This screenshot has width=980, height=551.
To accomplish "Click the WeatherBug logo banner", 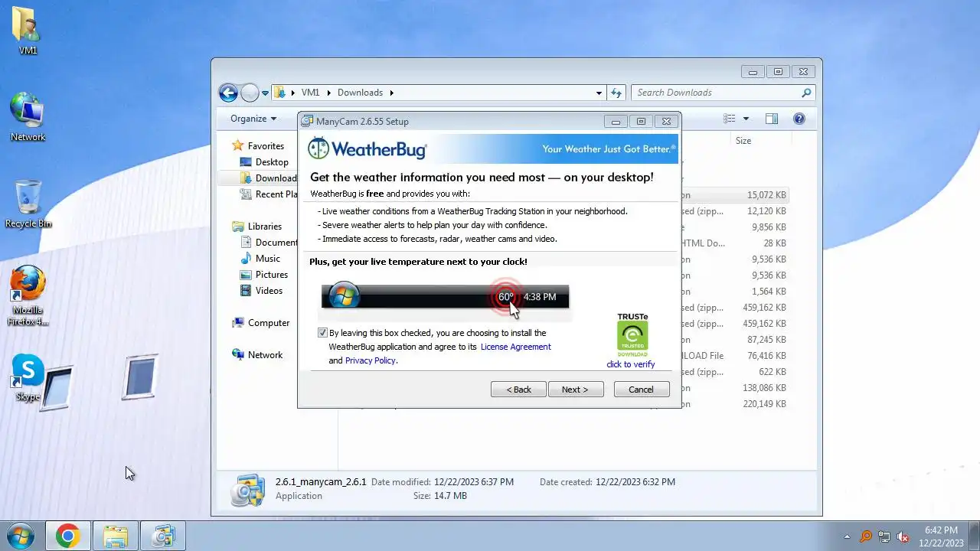I will click(x=367, y=148).
